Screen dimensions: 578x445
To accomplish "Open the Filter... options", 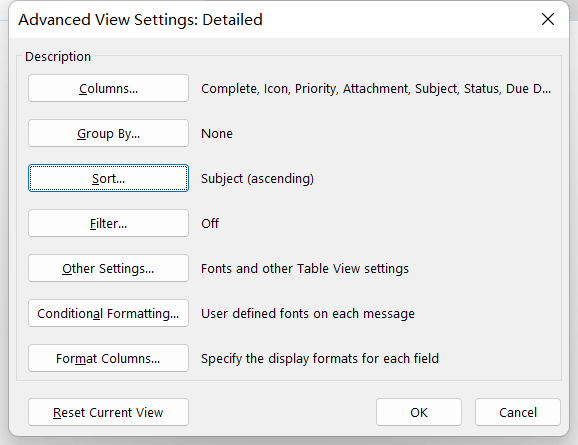I will (x=108, y=223).
